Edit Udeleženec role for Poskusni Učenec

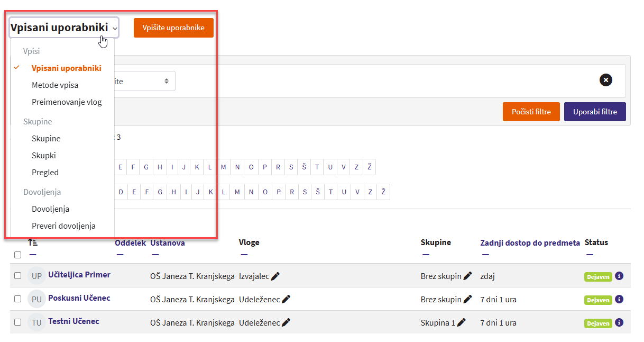click(x=286, y=299)
